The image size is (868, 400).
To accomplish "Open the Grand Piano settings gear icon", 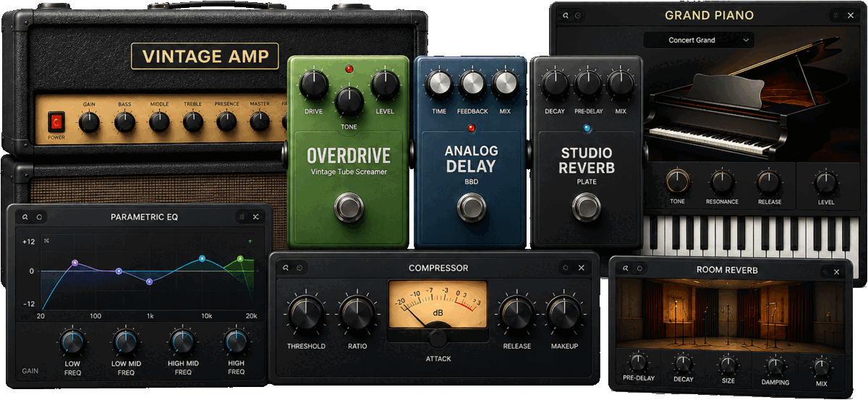I will 835,15.
